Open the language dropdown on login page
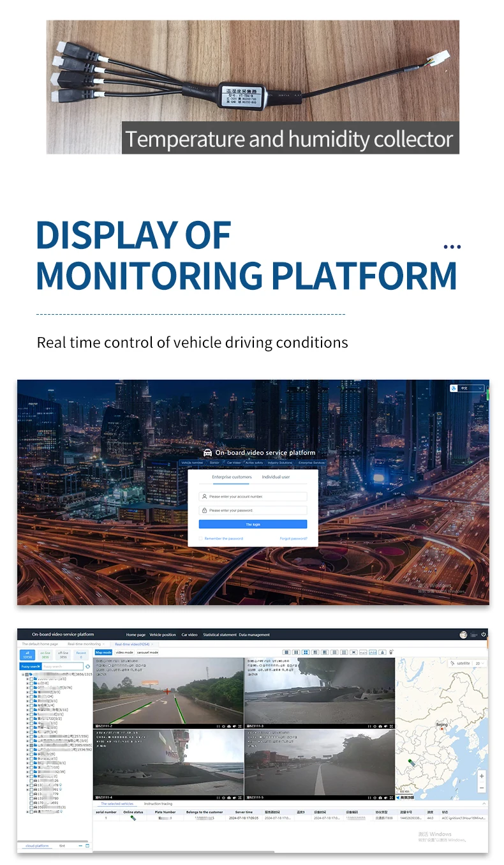 [x=467, y=388]
